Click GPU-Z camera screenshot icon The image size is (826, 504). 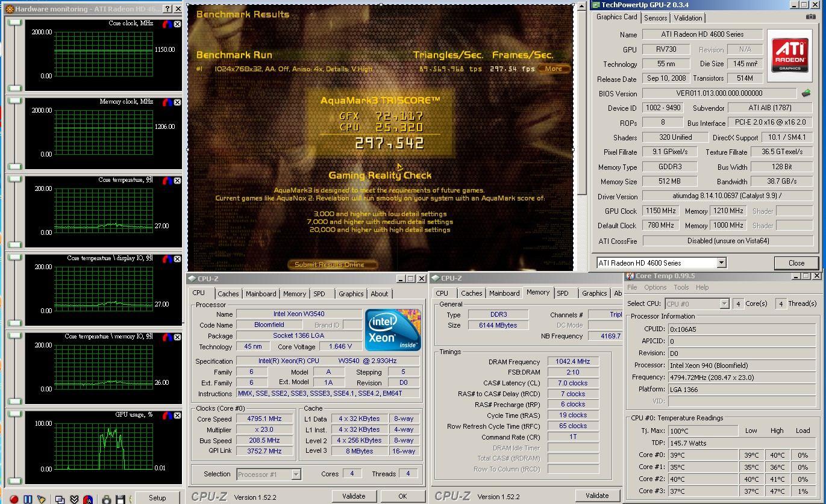811,17
